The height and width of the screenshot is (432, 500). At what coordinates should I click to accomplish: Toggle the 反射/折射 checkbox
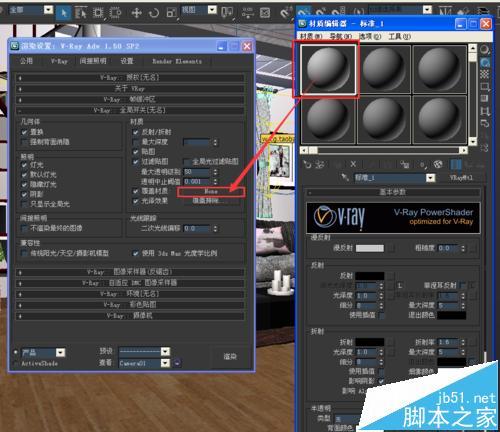tap(136, 132)
